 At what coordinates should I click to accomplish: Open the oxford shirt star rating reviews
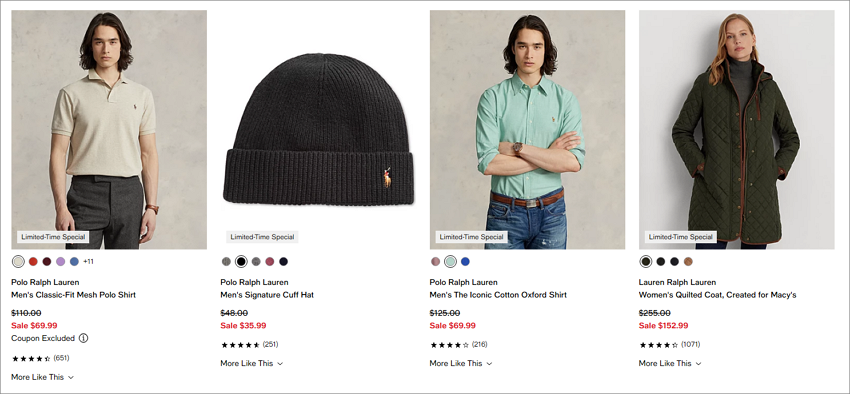coord(459,345)
